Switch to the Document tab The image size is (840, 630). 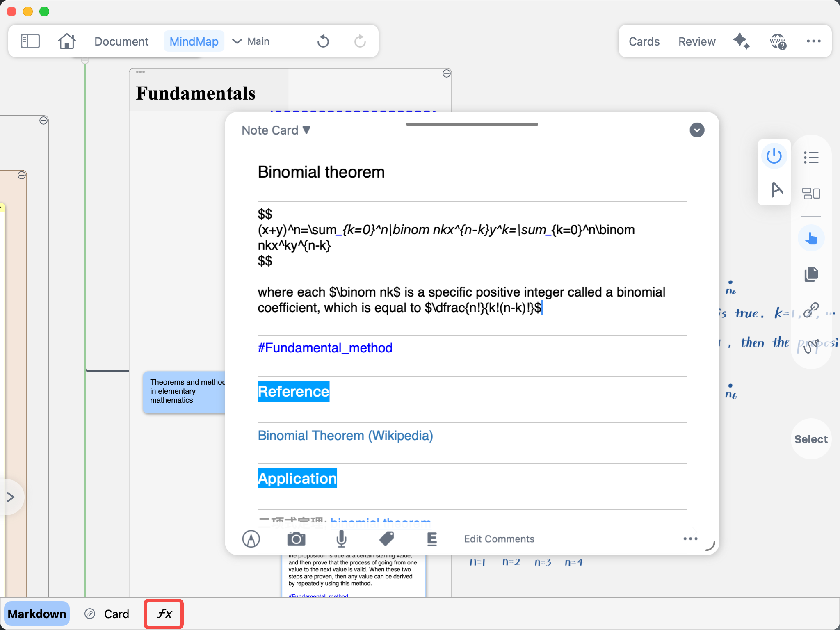[121, 41]
